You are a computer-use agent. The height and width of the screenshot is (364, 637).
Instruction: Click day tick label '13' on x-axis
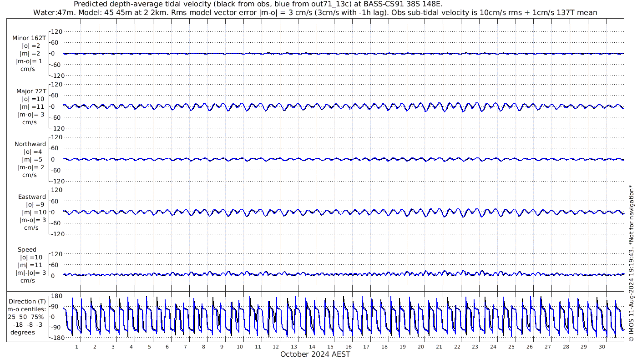tap(294, 347)
